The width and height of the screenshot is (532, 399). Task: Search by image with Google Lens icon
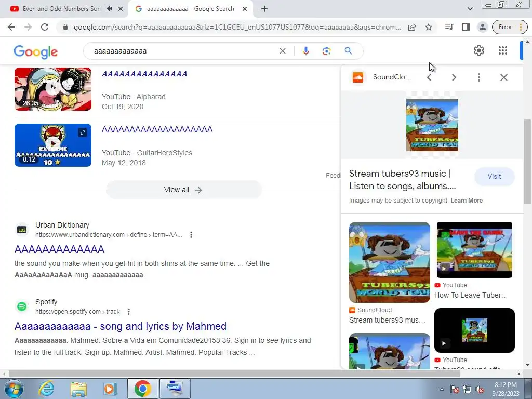[326, 51]
